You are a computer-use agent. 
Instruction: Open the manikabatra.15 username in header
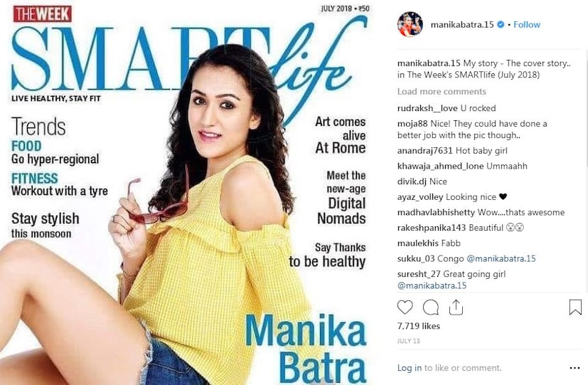point(462,24)
